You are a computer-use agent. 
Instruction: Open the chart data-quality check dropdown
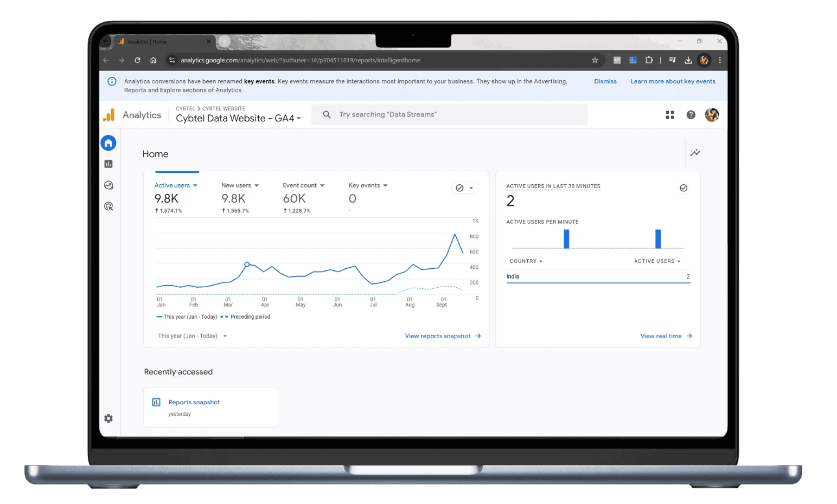click(464, 188)
